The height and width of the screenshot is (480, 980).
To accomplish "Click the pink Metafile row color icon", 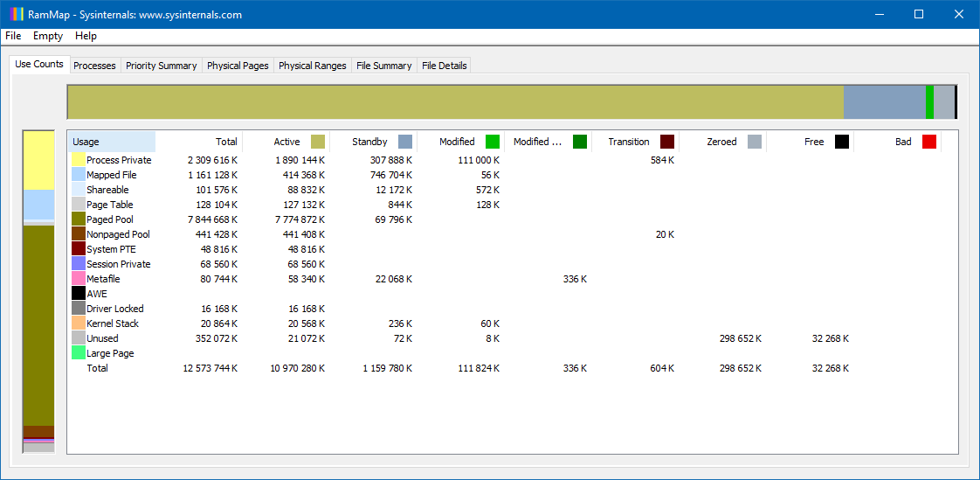I will tap(79, 279).
